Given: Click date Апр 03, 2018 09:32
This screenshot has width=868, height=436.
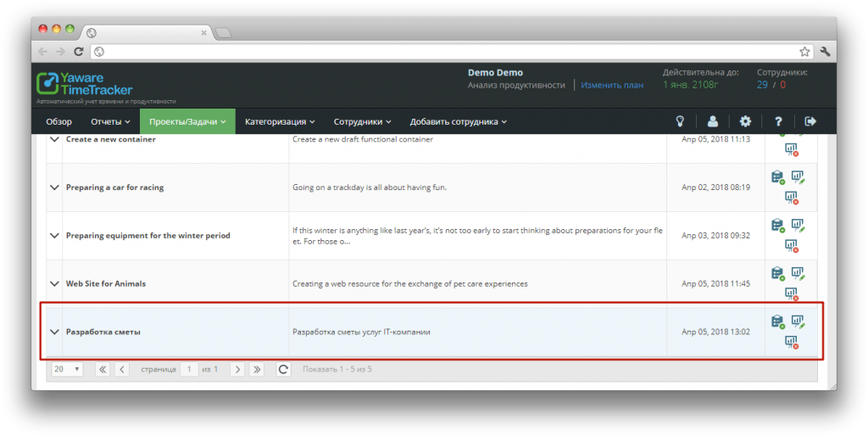Looking at the screenshot, I should point(715,236).
